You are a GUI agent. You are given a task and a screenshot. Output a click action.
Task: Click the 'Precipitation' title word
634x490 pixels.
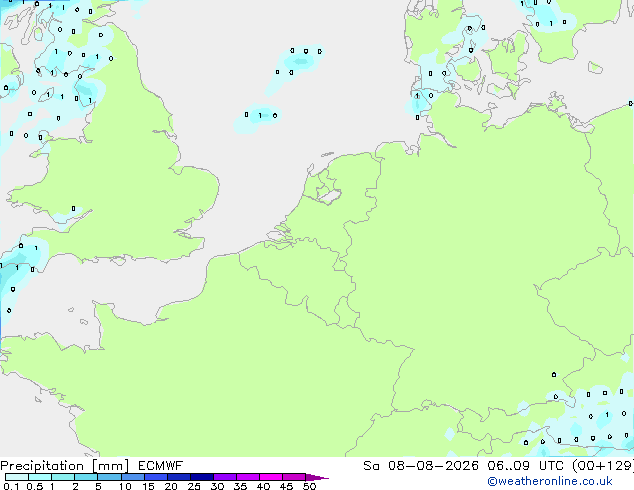tap(42, 466)
